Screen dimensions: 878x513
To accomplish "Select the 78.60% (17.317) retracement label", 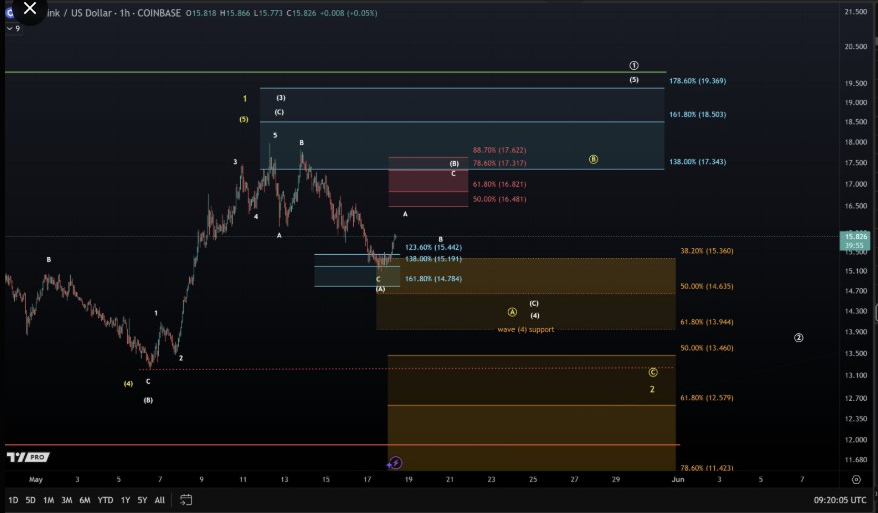I will (x=499, y=163).
